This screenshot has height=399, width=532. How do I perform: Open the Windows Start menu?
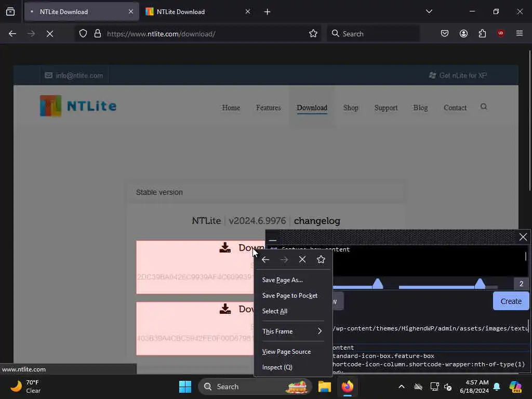point(185,387)
